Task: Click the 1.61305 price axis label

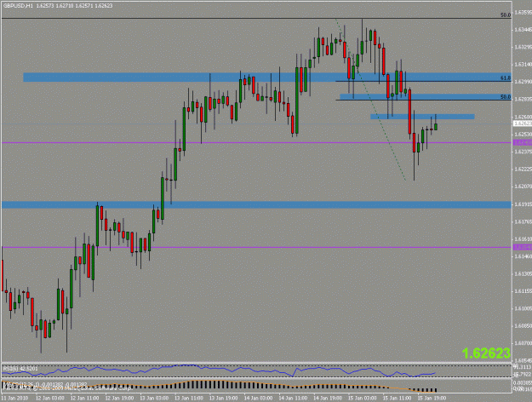Action: 523,273
